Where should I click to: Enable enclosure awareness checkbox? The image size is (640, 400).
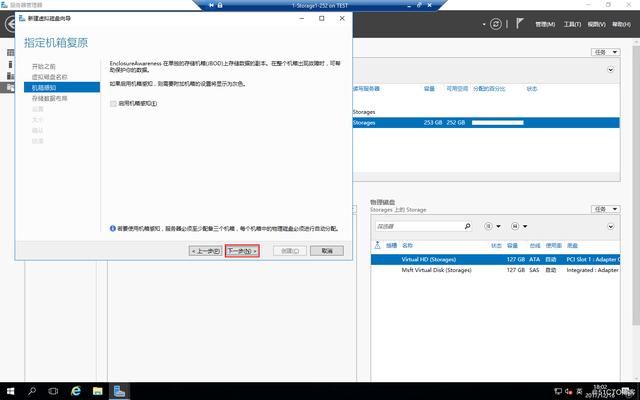click(x=113, y=104)
